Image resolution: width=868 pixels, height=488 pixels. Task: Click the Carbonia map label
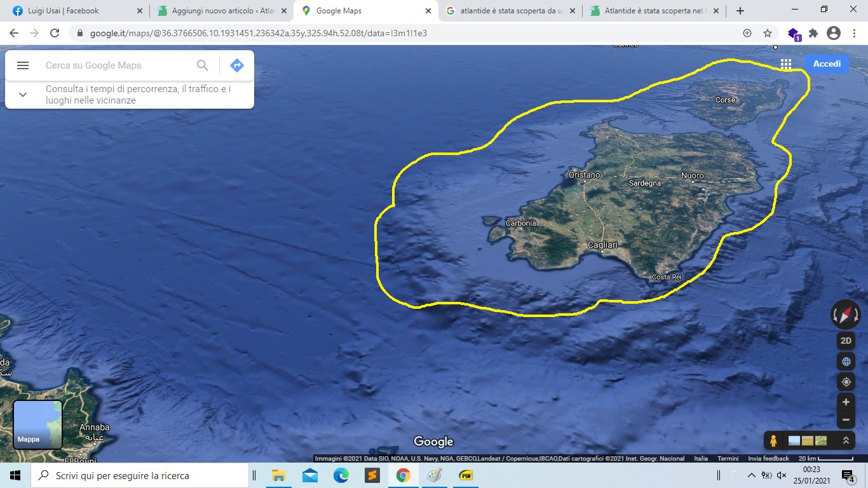521,223
